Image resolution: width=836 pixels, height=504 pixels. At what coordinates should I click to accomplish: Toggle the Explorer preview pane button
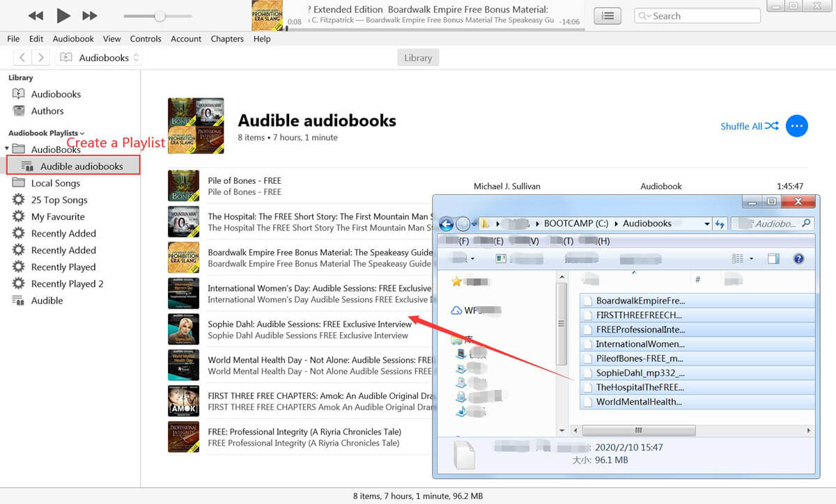pyautogui.click(x=773, y=258)
